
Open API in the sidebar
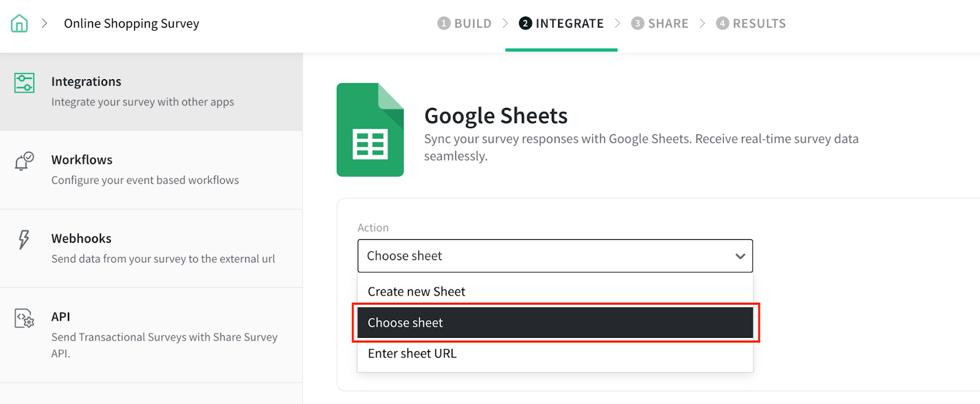(151, 335)
